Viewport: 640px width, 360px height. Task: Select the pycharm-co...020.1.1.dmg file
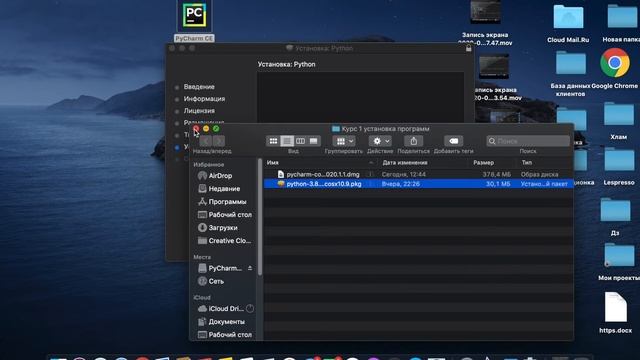click(x=418, y=174)
